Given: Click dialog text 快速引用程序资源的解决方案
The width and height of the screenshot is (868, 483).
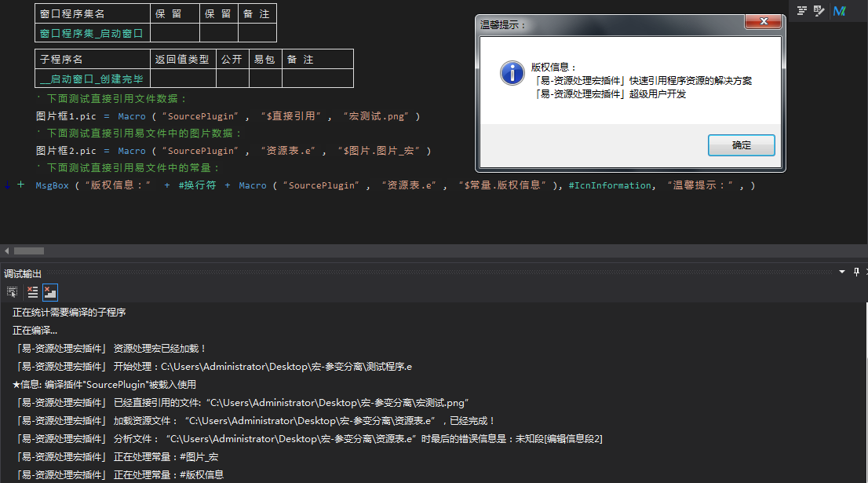Looking at the screenshot, I should pyautogui.click(x=691, y=81).
